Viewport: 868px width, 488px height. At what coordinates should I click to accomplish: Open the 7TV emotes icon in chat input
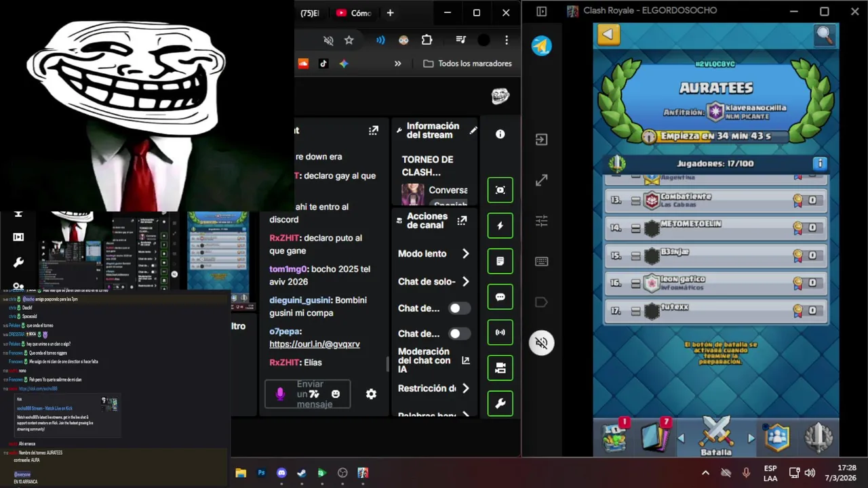pyautogui.click(x=314, y=394)
